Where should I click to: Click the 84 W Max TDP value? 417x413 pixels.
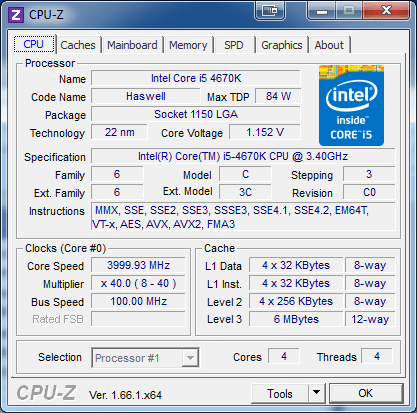278,96
